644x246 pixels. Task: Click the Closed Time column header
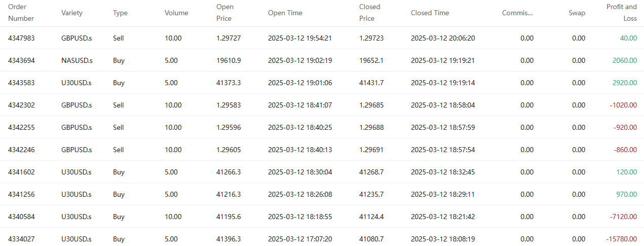click(430, 13)
